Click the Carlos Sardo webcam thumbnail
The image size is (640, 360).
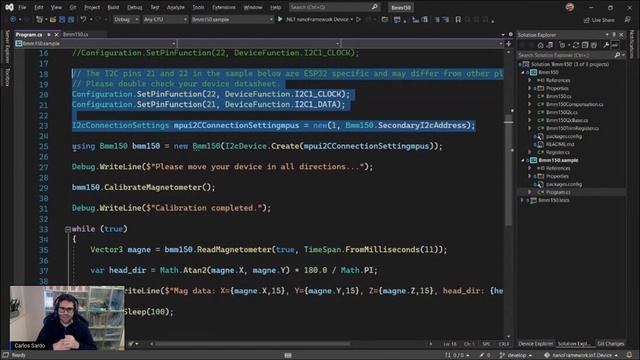click(x=67, y=318)
